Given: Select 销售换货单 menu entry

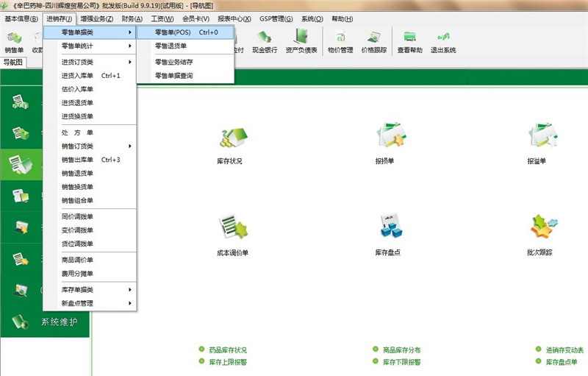Looking at the screenshot, I should [x=89, y=186].
